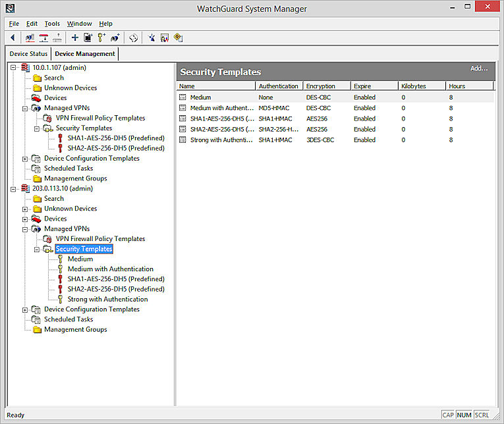This screenshot has height=424, width=504.
Task: Select Medium with Authentication in the tree
Action: (110, 269)
